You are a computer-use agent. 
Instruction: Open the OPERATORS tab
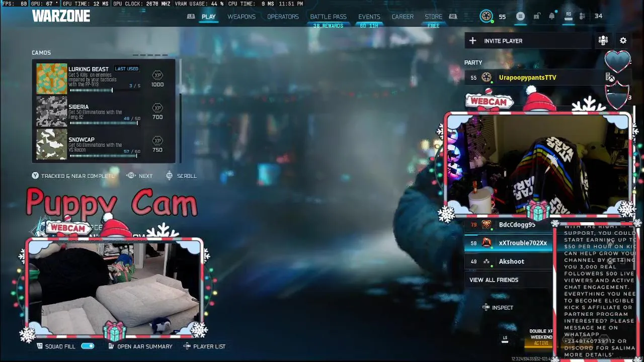(x=283, y=17)
